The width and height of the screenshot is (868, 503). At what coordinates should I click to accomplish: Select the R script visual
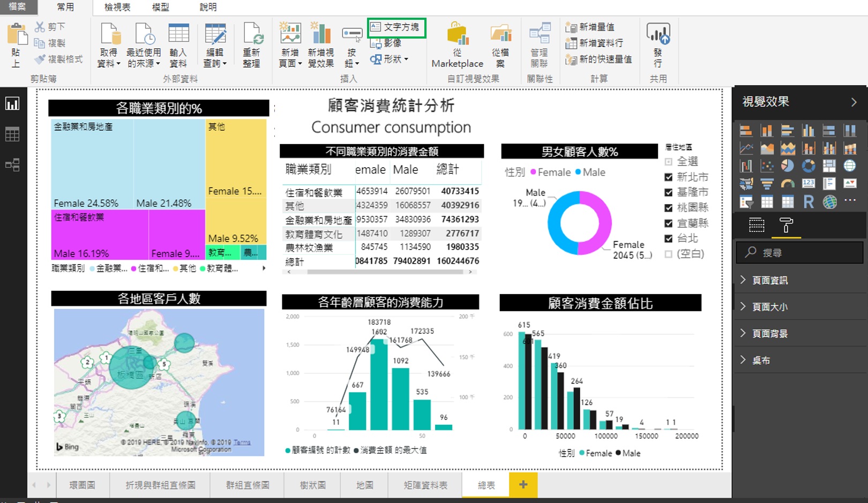[809, 202]
